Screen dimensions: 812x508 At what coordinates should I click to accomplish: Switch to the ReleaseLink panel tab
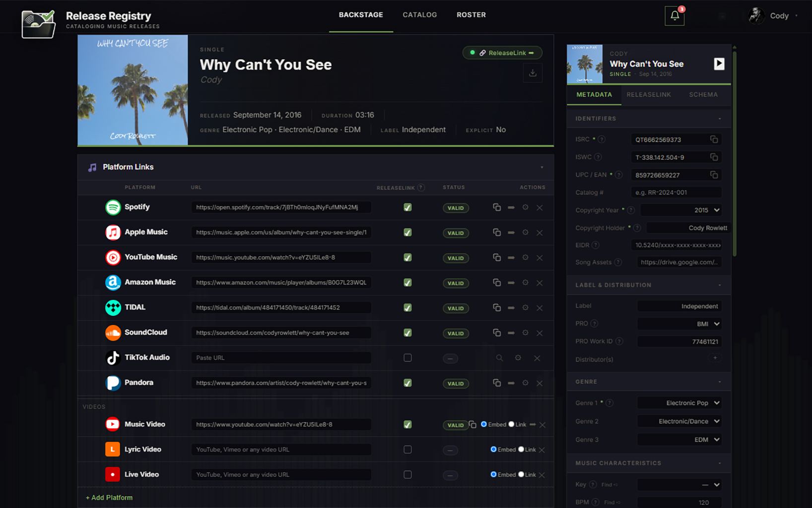click(x=649, y=94)
